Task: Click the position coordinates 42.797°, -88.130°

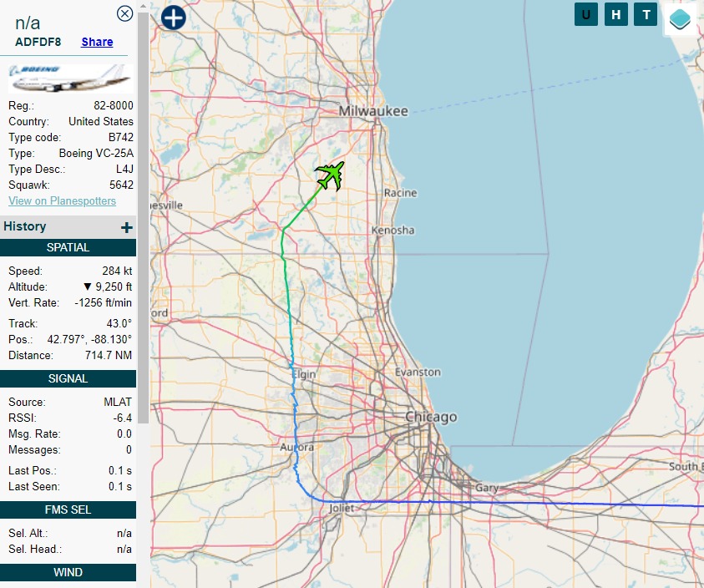Action: 90,339
